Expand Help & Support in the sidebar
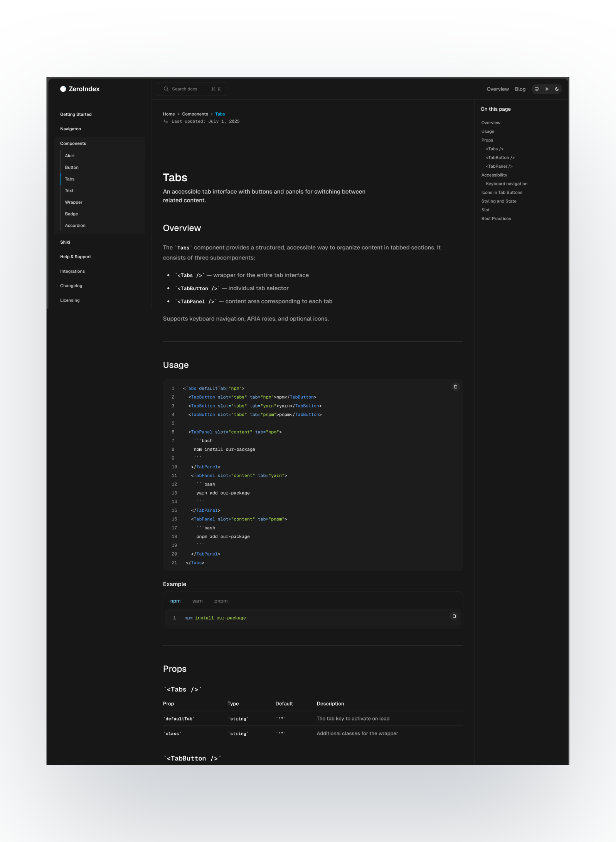The height and width of the screenshot is (842, 616). click(76, 257)
